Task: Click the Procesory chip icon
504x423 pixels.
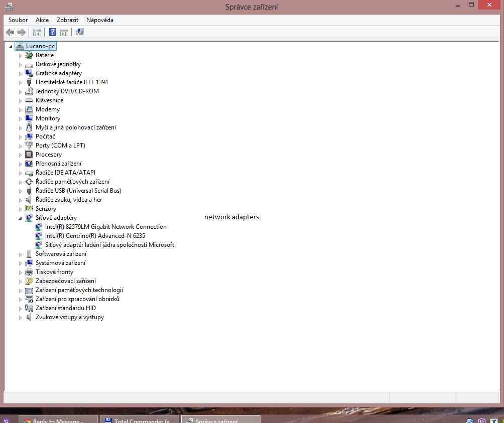Action: 29,155
